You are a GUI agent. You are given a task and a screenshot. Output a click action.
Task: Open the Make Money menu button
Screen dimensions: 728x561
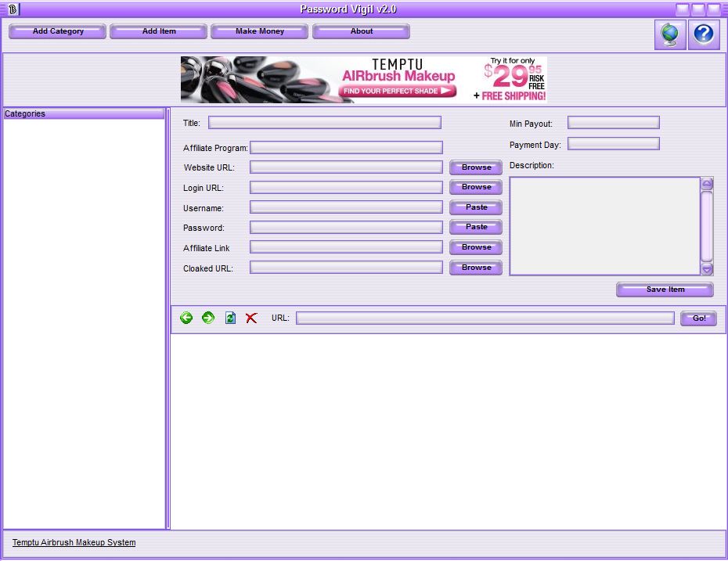point(260,31)
